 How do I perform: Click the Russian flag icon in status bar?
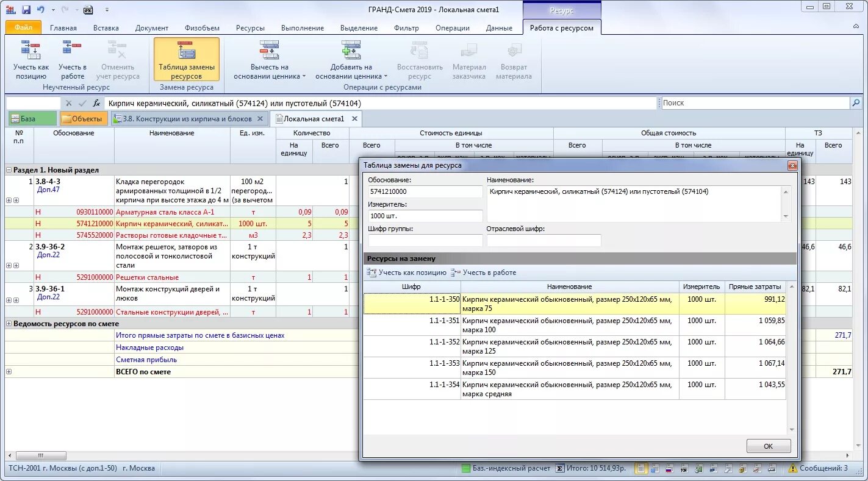(669, 469)
